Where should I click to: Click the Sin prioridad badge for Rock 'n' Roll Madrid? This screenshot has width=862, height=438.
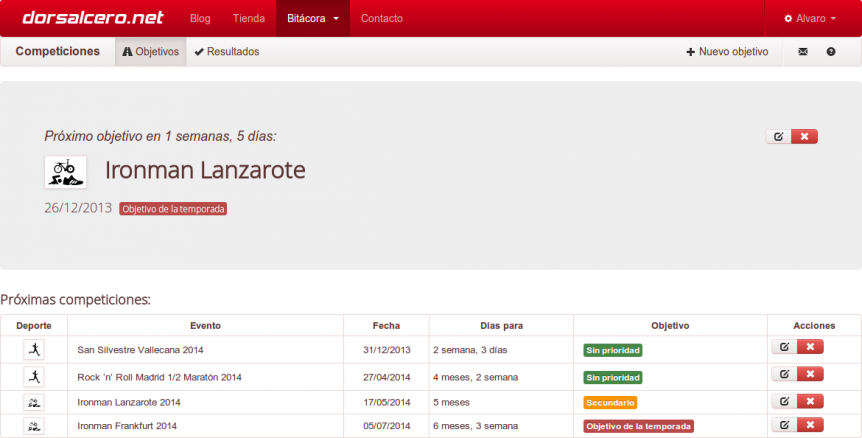point(613,378)
